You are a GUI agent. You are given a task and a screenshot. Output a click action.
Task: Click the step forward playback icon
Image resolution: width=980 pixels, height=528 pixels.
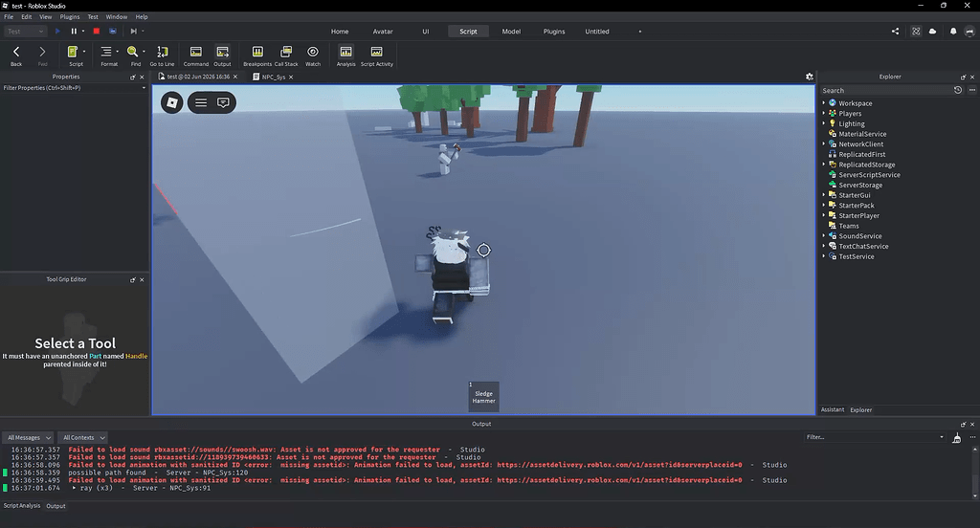[x=133, y=32]
